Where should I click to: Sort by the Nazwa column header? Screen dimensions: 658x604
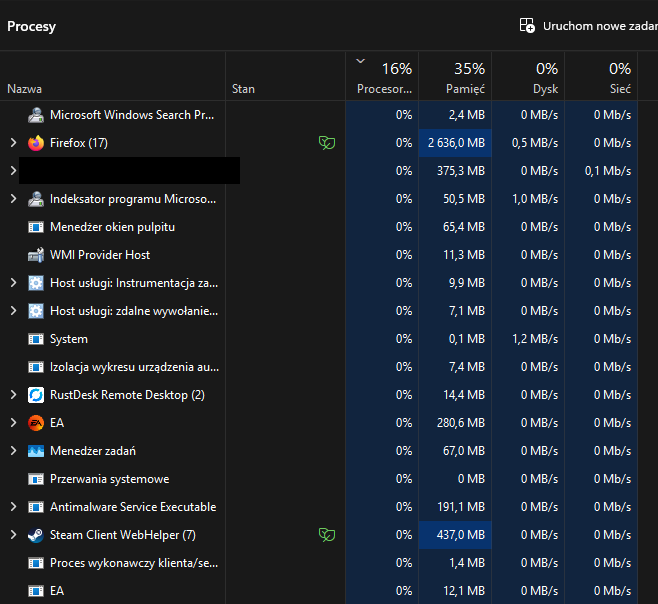(x=25, y=89)
